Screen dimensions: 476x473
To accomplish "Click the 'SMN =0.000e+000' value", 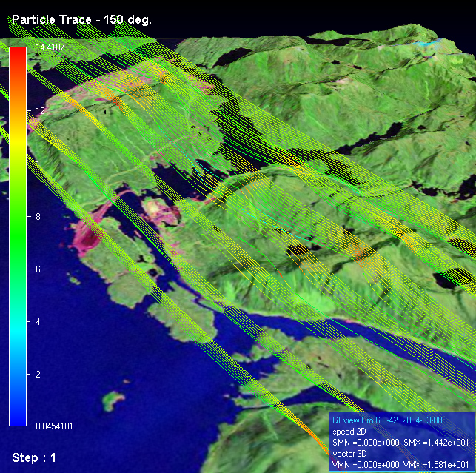I will coord(366,443).
